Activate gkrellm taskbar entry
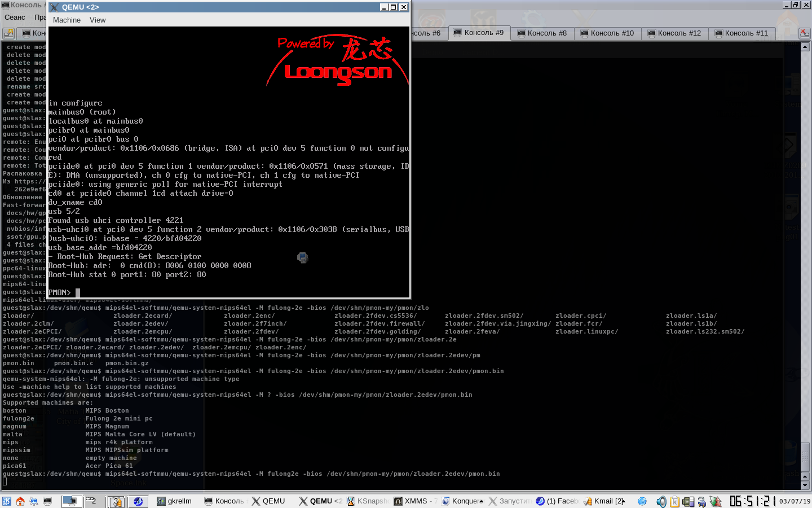Image resolution: width=812 pixels, height=508 pixels. [x=175, y=501]
